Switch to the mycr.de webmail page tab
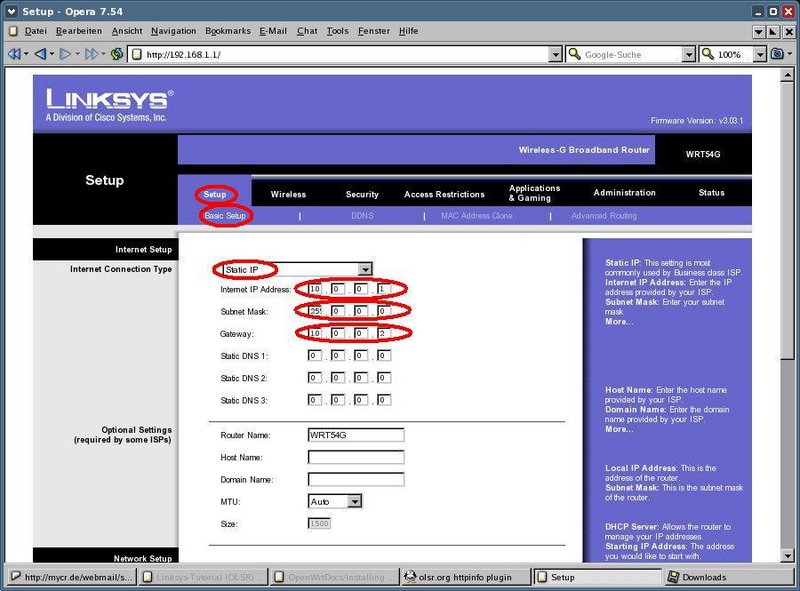800x591 pixels. tap(72, 577)
